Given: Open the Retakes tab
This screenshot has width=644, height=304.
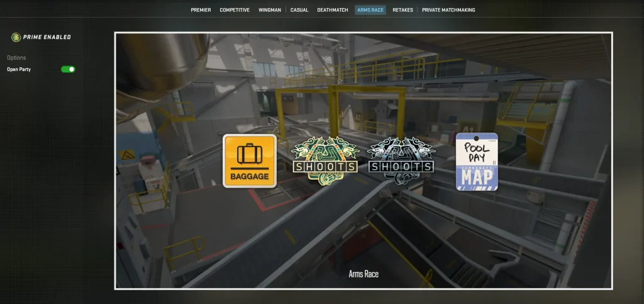Looking at the screenshot, I should 403,10.
